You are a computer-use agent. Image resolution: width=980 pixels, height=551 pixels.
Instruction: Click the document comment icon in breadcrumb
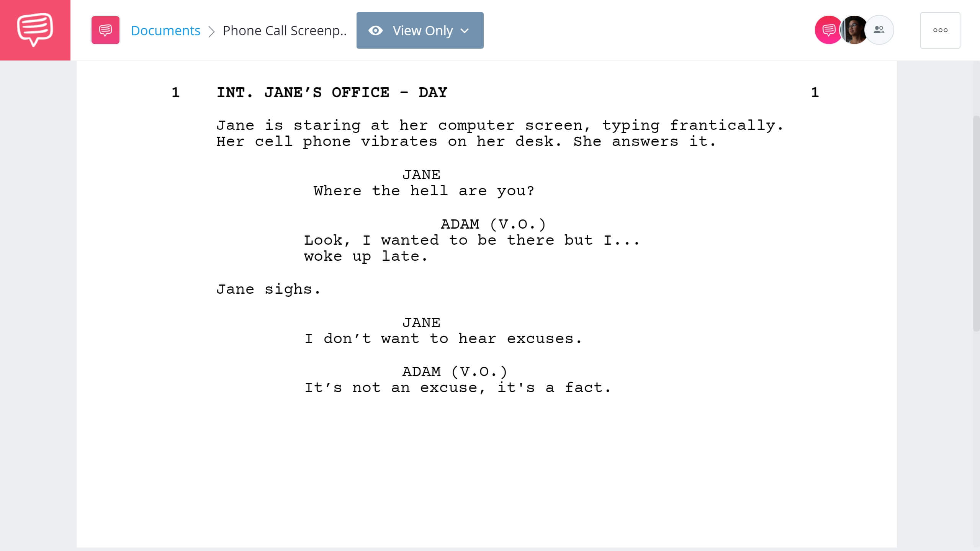pyautogui.click(x=105, y=30)
